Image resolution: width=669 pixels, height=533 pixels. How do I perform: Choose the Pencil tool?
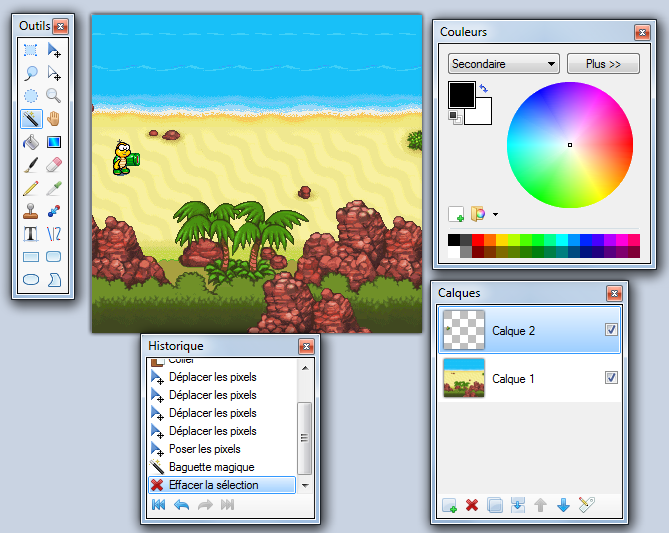click(31, 187)
